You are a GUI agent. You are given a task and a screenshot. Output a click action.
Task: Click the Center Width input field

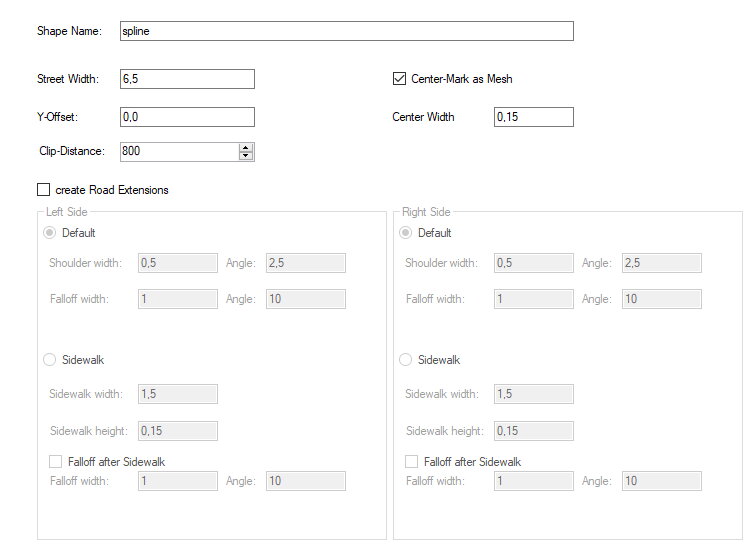534,117
